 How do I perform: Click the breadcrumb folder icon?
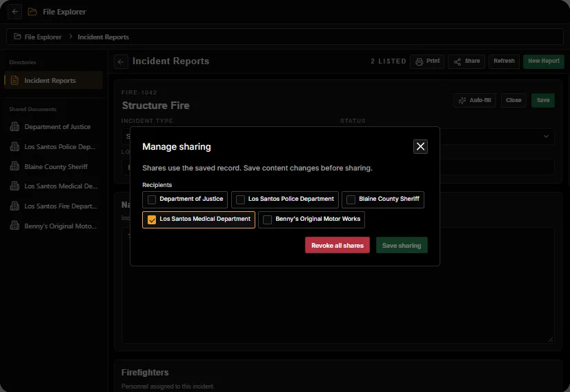(x=17, y=37)
